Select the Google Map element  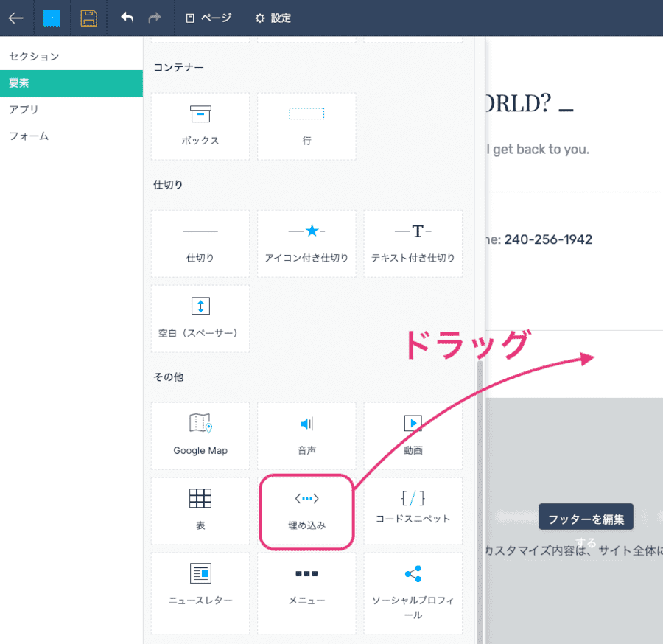(200, 436)
